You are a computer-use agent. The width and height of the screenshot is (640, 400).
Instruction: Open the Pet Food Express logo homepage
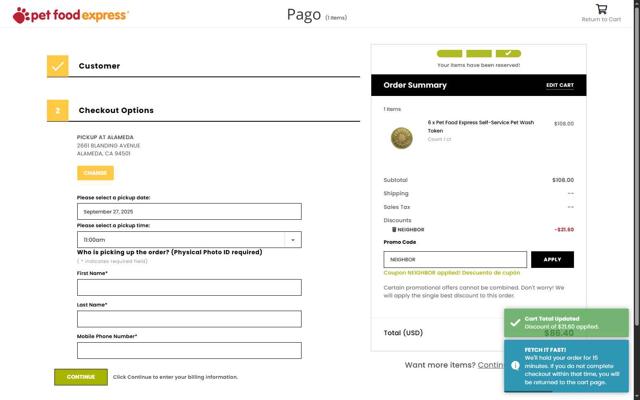(71, 15)
